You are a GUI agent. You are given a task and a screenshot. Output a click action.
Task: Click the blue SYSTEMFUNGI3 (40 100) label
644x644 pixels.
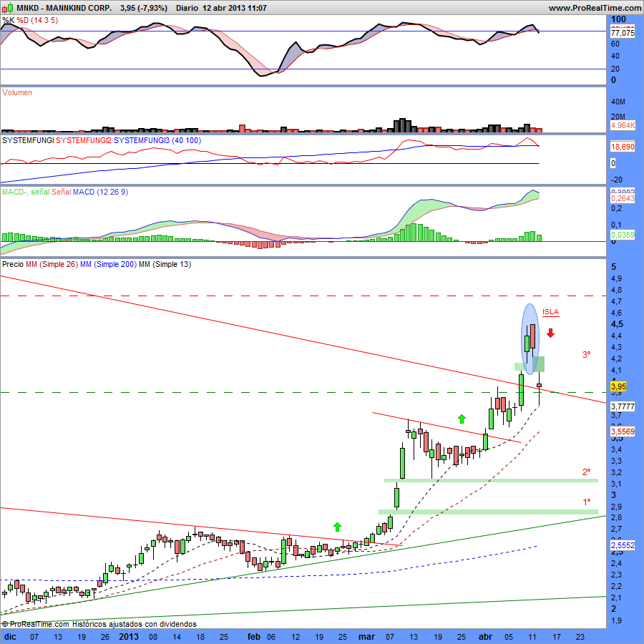(157, 140)
